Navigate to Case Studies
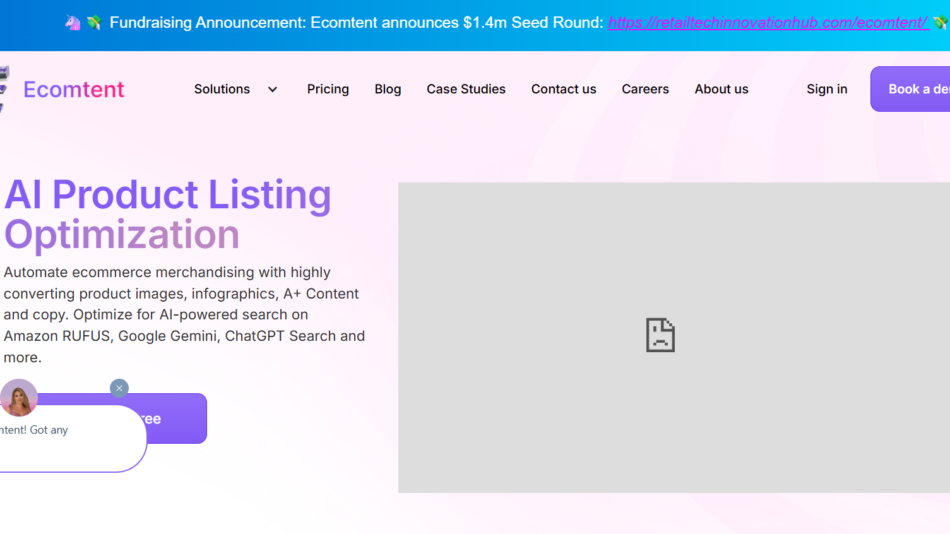This screenshot has height=534, width=950. [x=466, y=89]
